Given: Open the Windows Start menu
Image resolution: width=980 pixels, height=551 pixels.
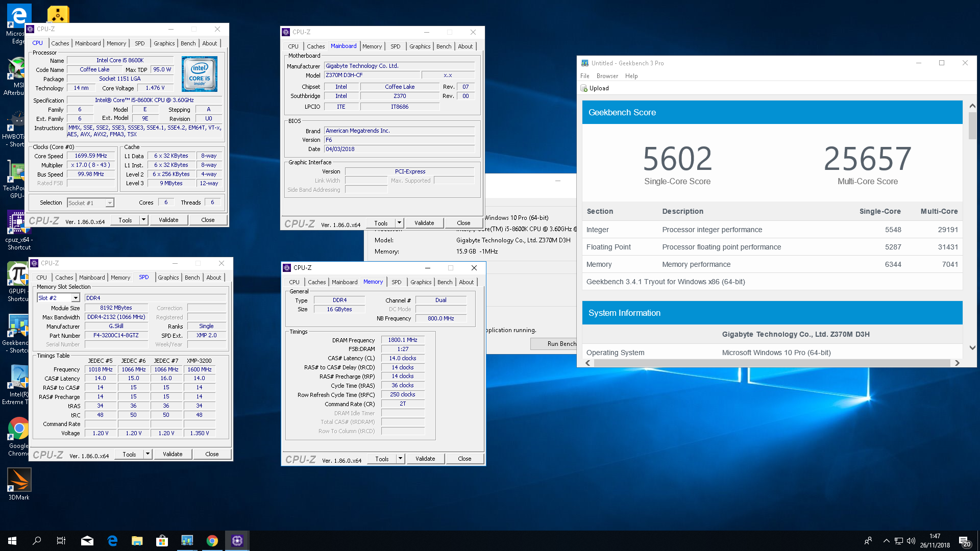Looking at the screenshot, I should click(x=12, y=541).
